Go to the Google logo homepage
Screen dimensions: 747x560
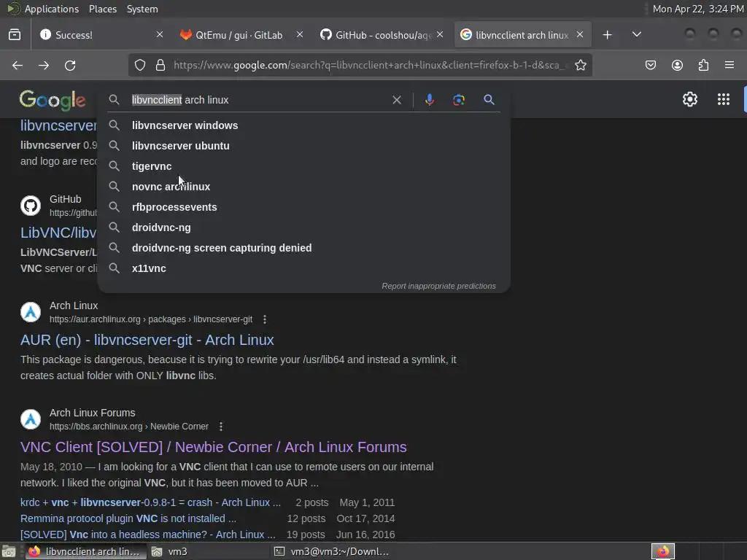point(53,100)
